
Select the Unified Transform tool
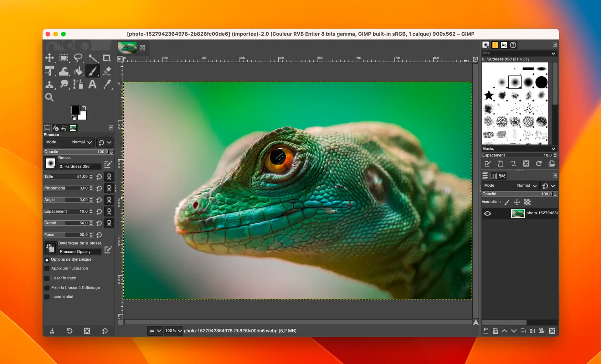[49, 71]
